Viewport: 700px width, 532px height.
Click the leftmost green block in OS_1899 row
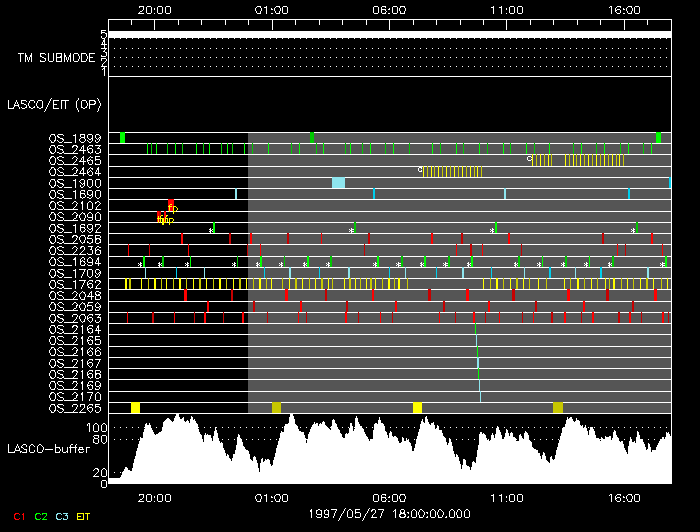coord(122,138)
